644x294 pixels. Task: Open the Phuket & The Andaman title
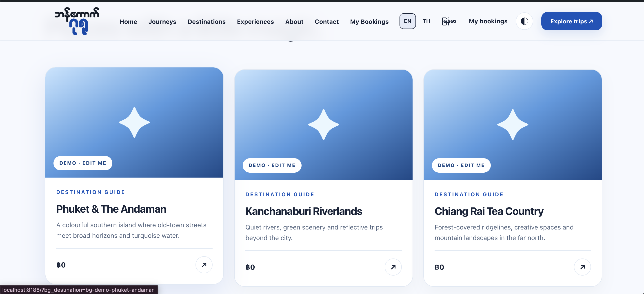click(111, 209)
